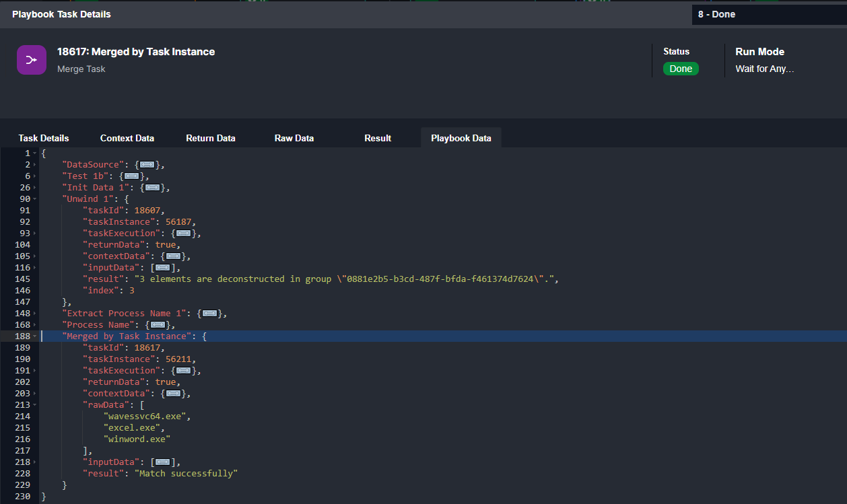Image resolution: width=847 pixels, height=504 pixels.
Task: Expand inputData fold arrow on line 218
Action: coord(34,462)
